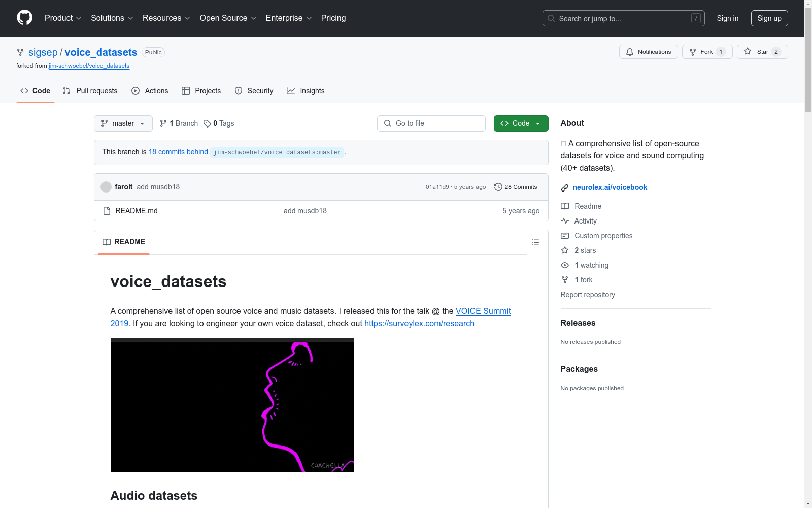Image resolution: width=812 pixels, height=508 pixels.
Task: Open the README.md file
Action: click(137, 211)
